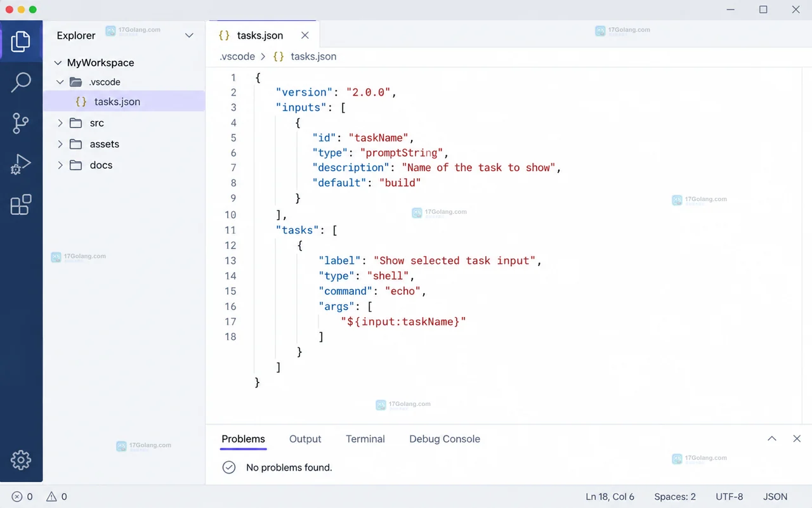
Task: Collapse the .vscode folder chevron
Action: tap(60, 82)
